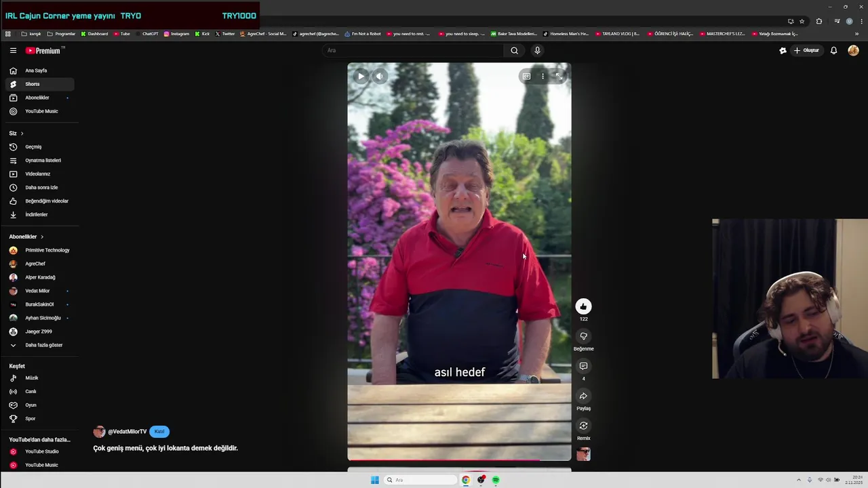Open Chrome extensions puzzle icon
This screenshot has height=488, width=868.
pos(818,21)
